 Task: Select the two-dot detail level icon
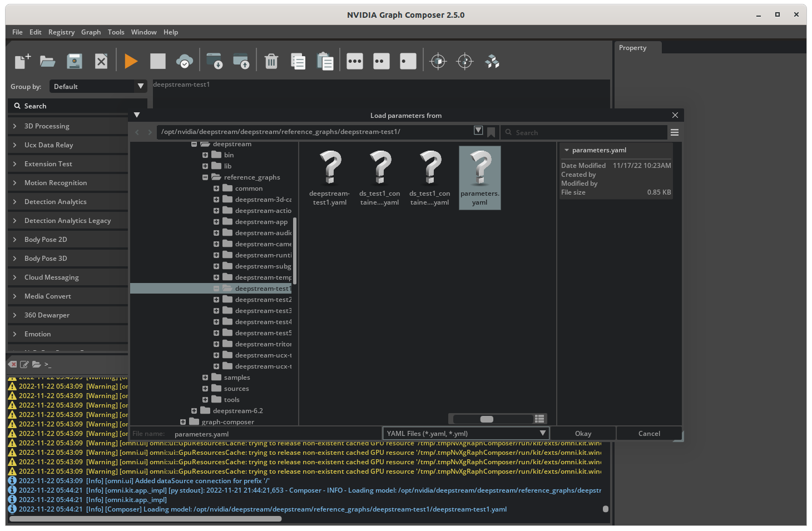[382, 61]
